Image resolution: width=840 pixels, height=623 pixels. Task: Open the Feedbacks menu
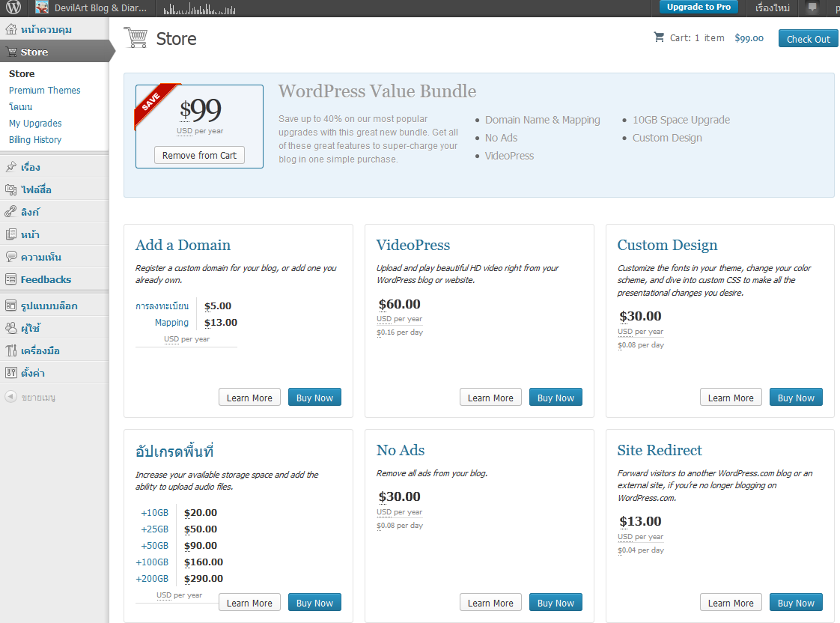[46, 279]
